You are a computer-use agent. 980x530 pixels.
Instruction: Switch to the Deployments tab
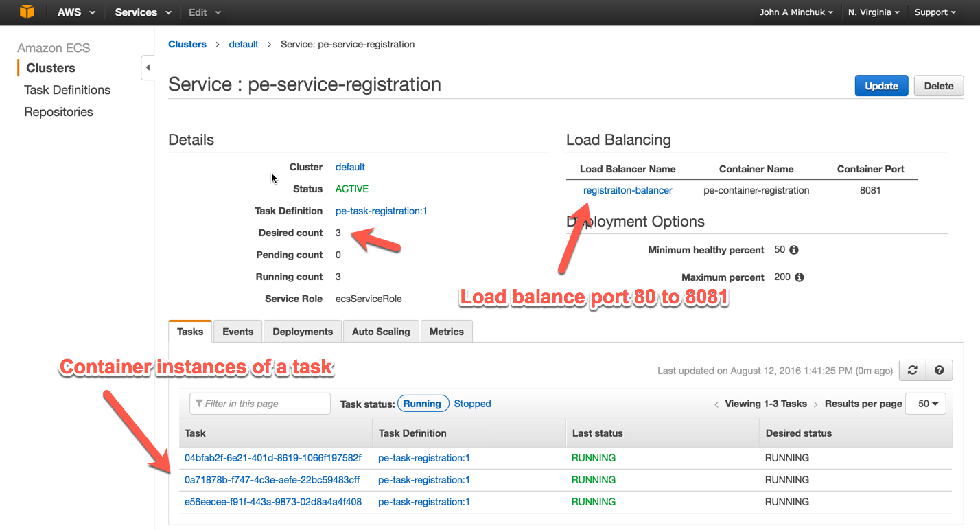303,331
